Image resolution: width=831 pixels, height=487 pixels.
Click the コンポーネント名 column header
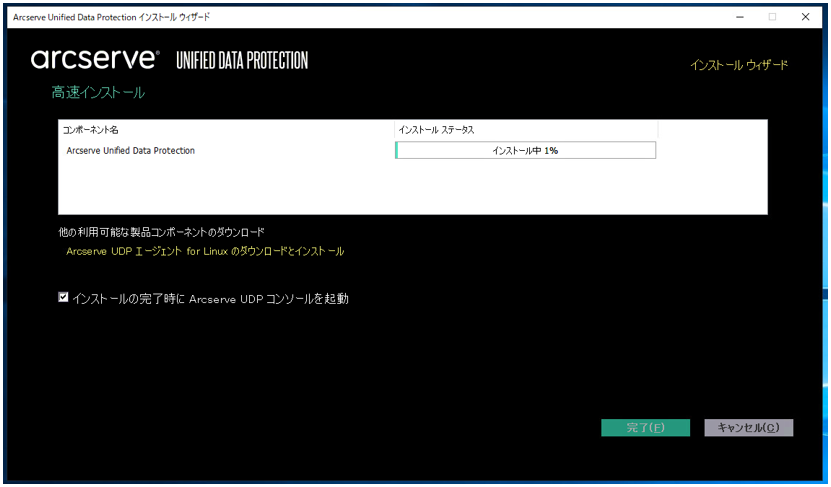[91, 130]
